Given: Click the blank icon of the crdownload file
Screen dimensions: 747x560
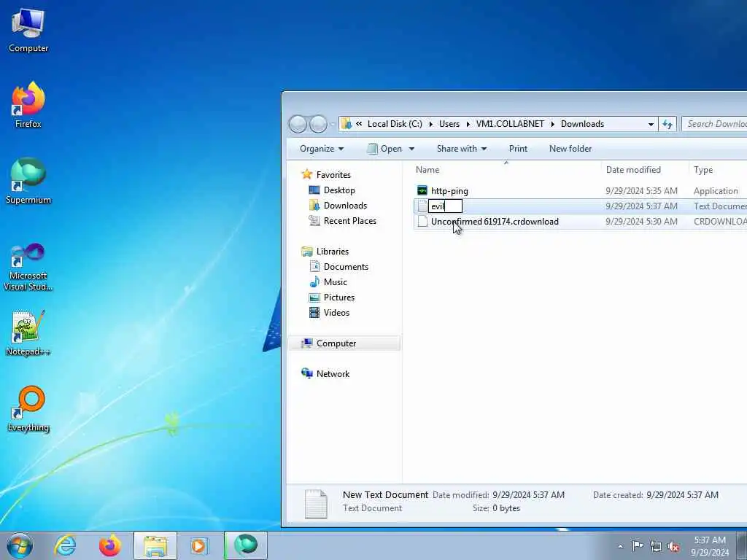Looking at the screenshot, I should (x=422, y=222).
